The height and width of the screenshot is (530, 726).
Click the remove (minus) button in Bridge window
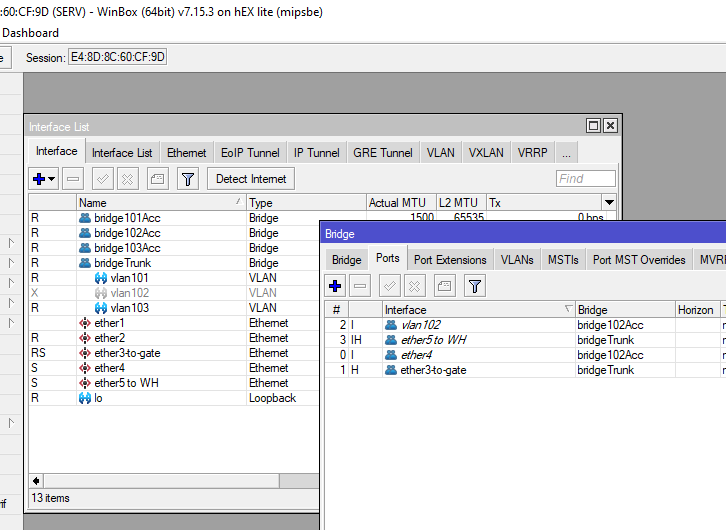360,286
